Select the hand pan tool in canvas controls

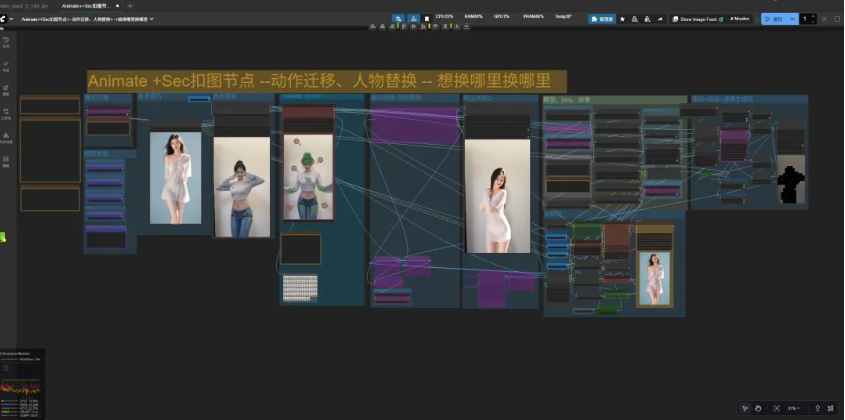[758, 408]
